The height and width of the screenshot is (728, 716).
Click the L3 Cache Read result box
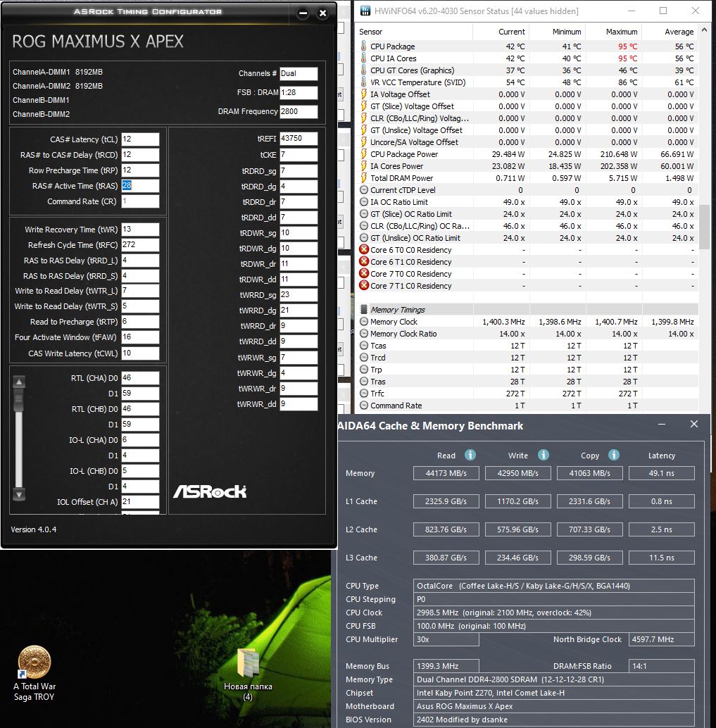(446, 558)
